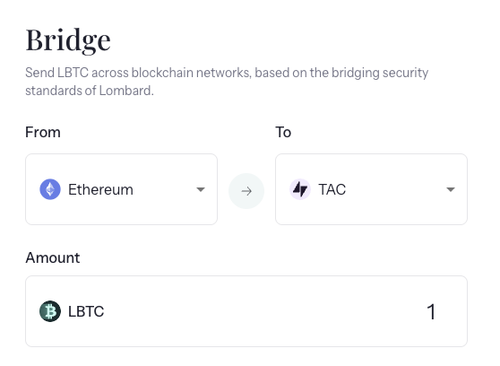Expand the To network dropdown arrow
This screenshot has height=366, width=500.
point(451,189)
